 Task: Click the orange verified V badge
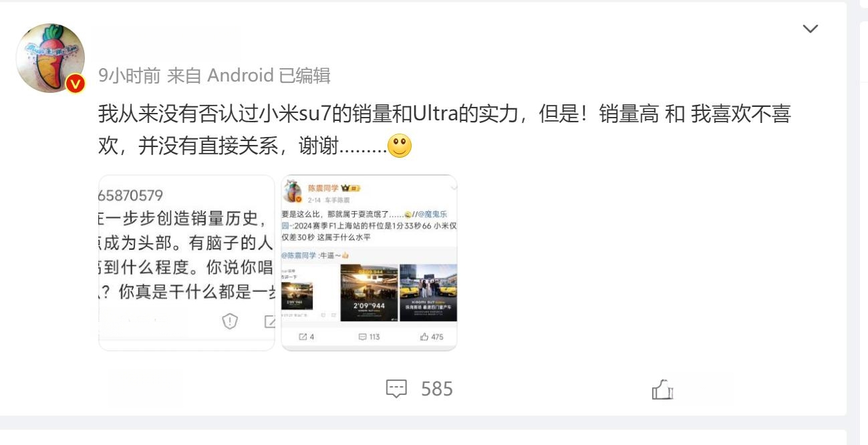(76, 84)
